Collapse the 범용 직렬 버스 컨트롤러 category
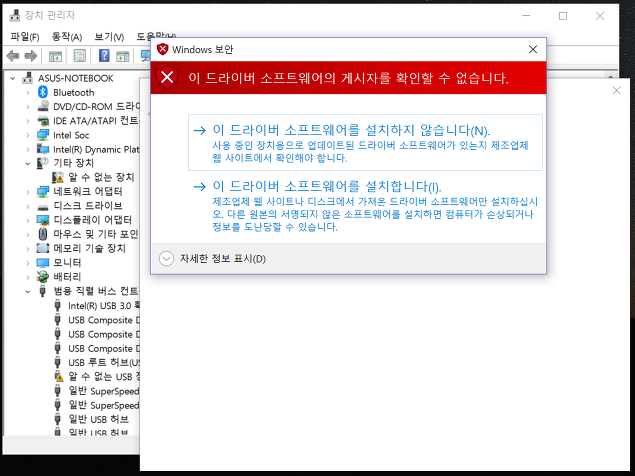The width and height of the screenshot is (635, 476). [x=28, y=291]
